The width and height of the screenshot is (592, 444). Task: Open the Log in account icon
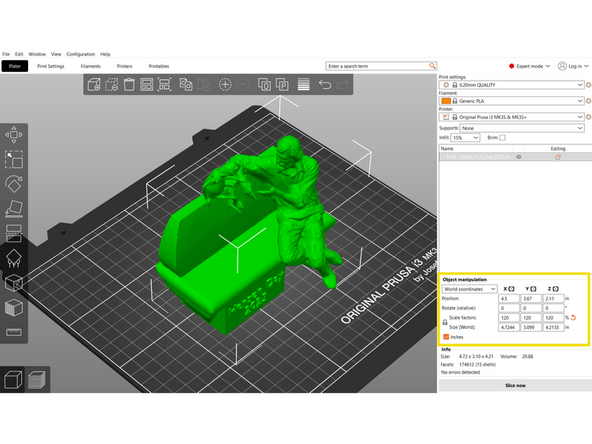pos(562,66)
